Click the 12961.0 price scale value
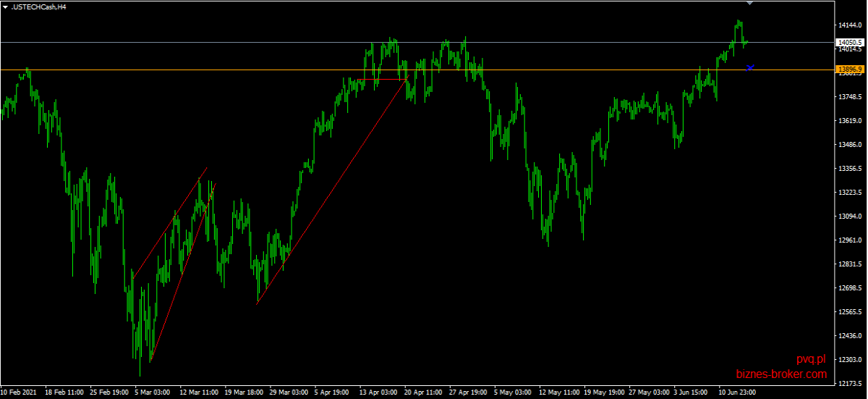 pyautogui.click(x=849, y=240)
